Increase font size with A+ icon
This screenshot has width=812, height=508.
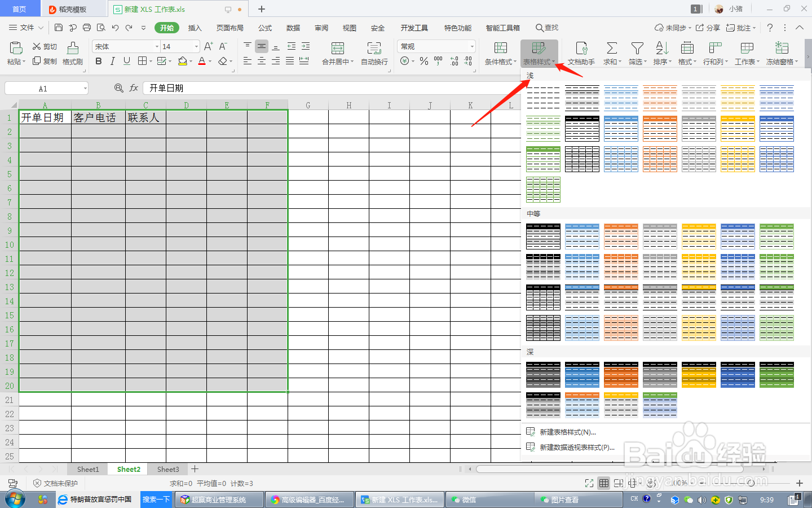(208, 46)
